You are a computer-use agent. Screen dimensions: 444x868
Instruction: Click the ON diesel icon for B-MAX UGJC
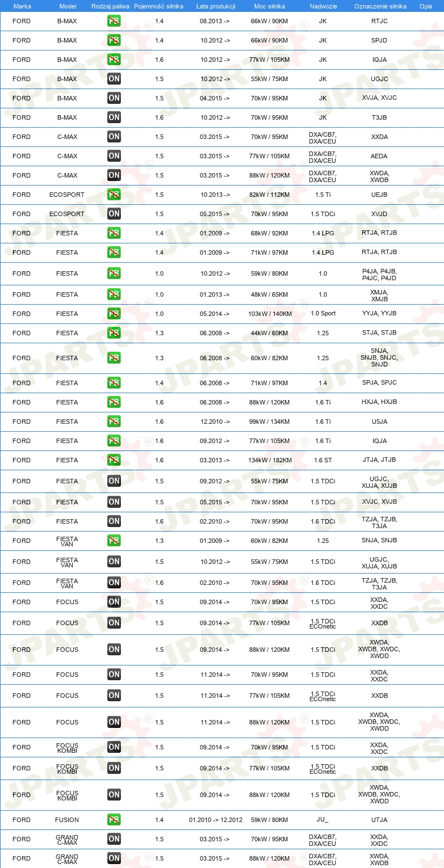click(x=114, y=79)
